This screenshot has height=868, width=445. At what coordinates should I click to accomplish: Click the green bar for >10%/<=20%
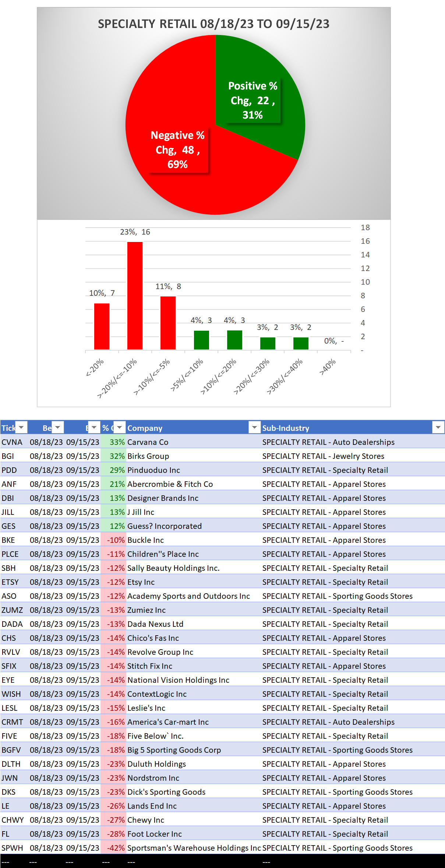(x=234, y=340)
